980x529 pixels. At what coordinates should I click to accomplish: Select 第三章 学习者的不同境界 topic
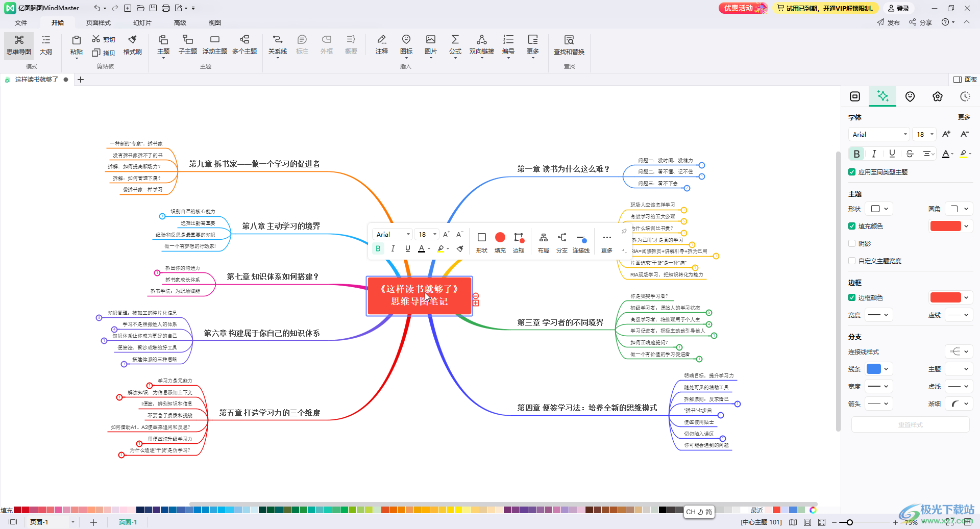[560, 322]
